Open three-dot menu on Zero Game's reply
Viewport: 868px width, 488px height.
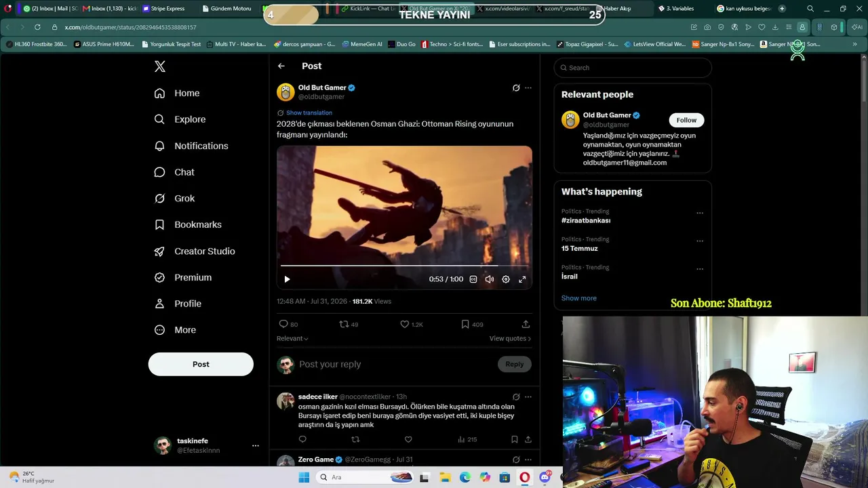pos(528,460)
